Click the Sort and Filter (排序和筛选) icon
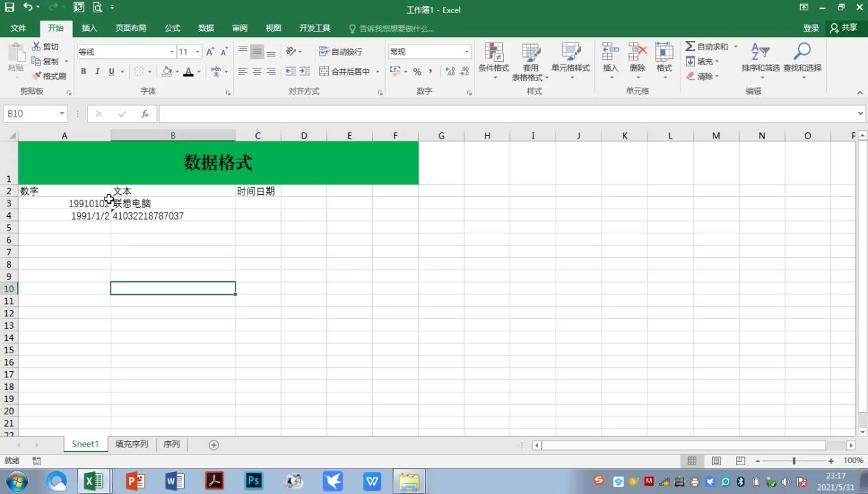The height and width of the screenshot is (494, 868). pyautogui.click(x=760, y=54)
